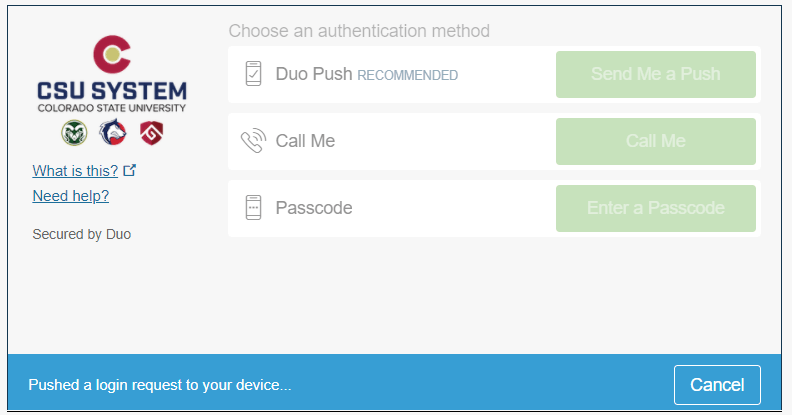
Task: Open the 'What is this?' link
Action: pyautogui.click(x=75, y=170)
